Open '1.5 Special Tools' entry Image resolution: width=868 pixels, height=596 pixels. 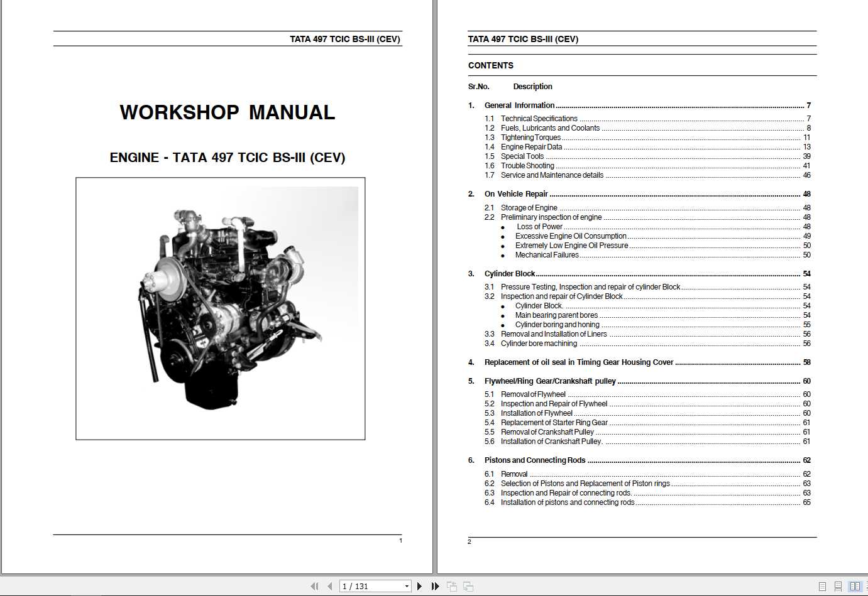click(x=647, y=156)
